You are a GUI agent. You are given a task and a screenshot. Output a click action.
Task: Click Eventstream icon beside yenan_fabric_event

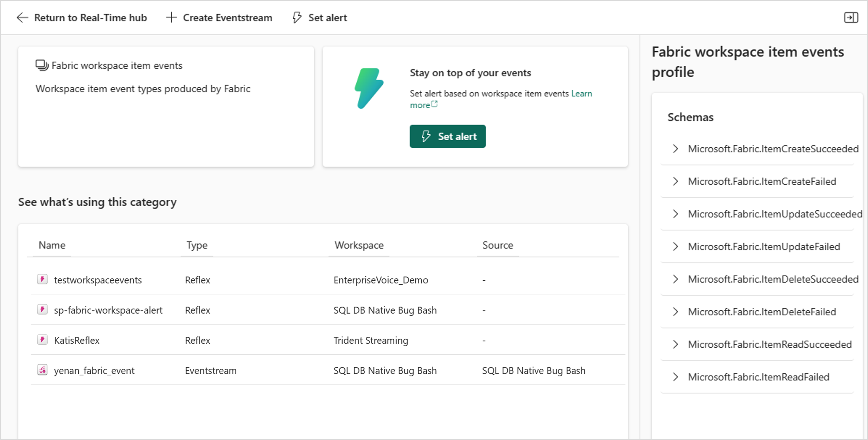click(x=42, y=370)
